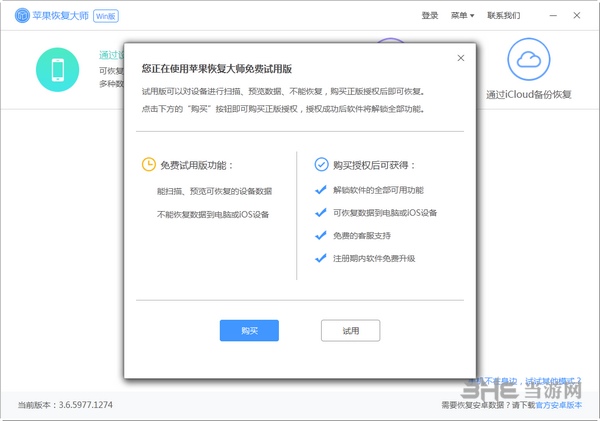
Task: Click checkmark next to 解锁软件的全部可用功能
Action: pos(321,190)
